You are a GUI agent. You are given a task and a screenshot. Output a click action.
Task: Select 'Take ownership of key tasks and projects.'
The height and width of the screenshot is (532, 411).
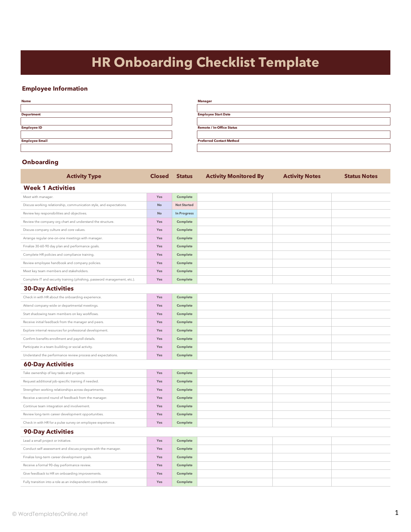[x=54, y=373]
